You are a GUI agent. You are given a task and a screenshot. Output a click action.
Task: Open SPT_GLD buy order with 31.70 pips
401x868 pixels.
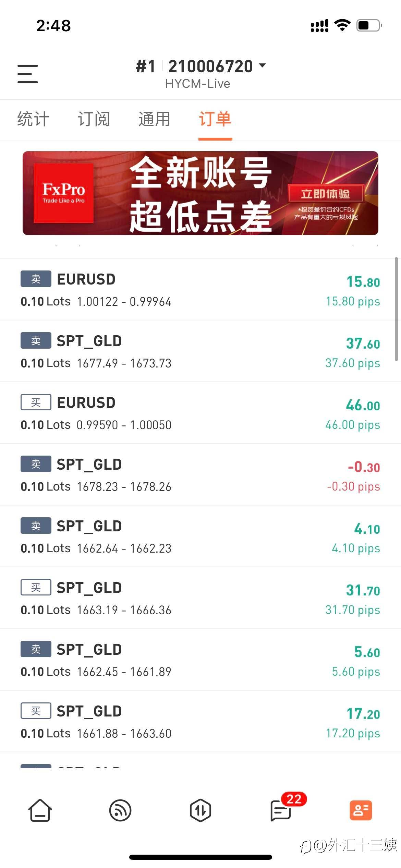point(200,598)
